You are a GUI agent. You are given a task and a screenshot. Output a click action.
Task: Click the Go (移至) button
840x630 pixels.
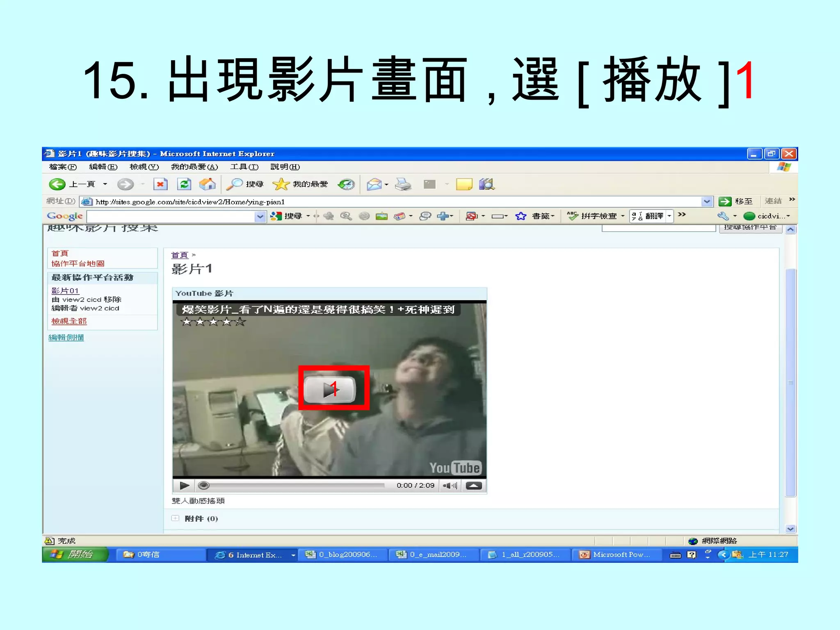point(736,201)
